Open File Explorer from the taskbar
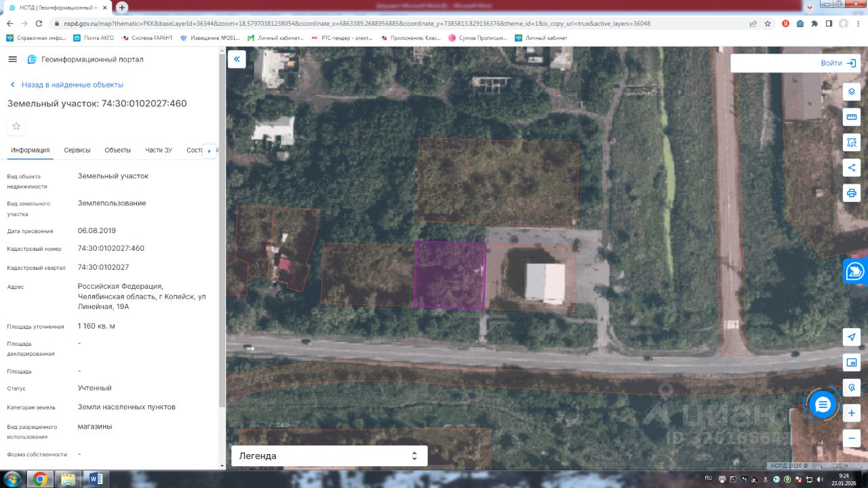Screen dimensions: 868x488 [68, 479]
